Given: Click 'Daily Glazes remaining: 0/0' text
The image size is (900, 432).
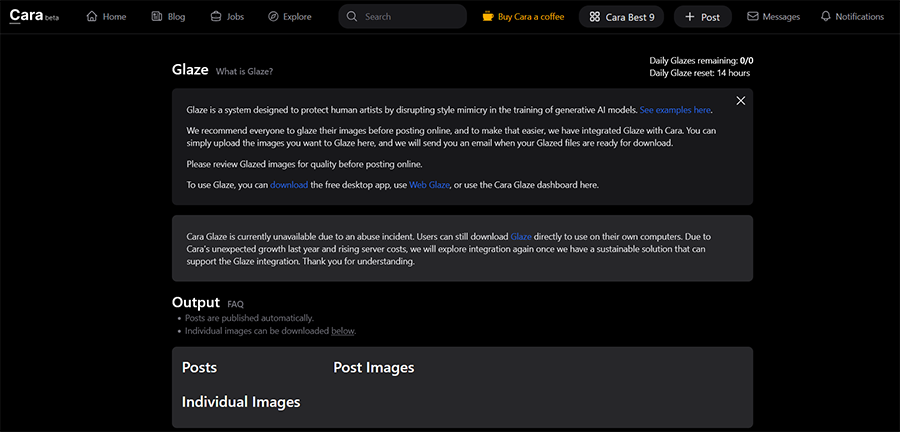Looking at the screenshot, I should point(701,60).
